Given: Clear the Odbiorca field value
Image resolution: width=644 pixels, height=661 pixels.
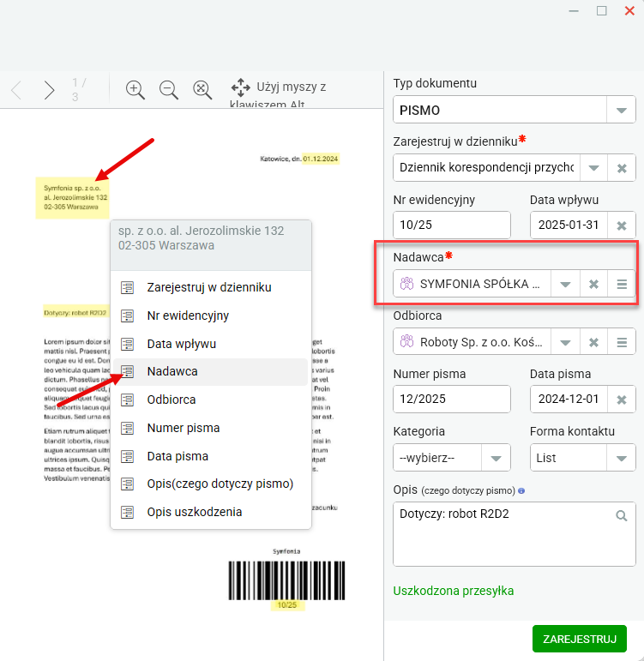Looking at the screenshot, I should point(593,342).
